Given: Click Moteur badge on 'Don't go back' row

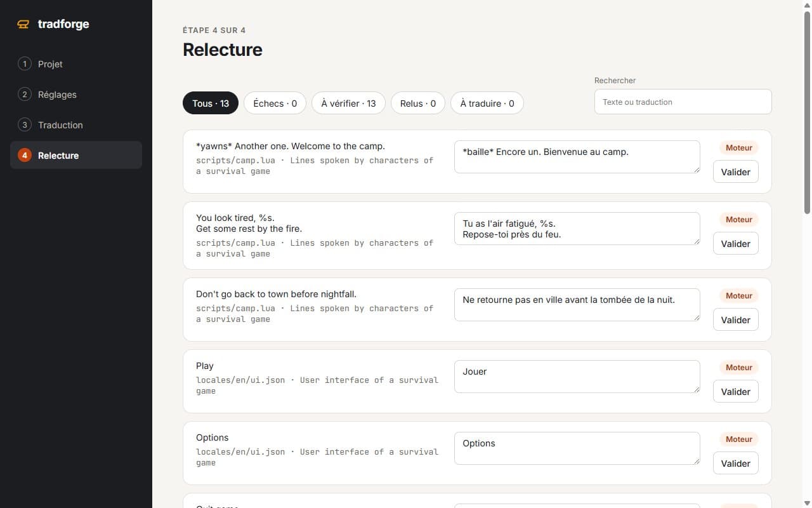Looking at the screenshot, I should tap(739, 296).
